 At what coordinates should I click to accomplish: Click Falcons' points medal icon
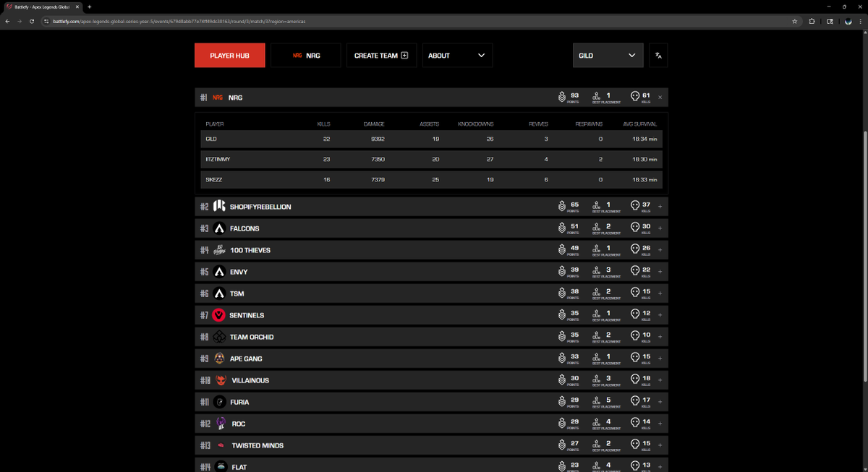coord(561,228)
